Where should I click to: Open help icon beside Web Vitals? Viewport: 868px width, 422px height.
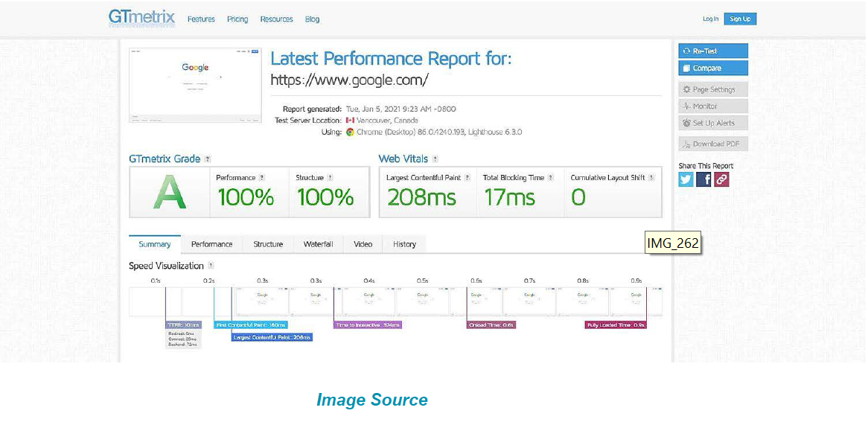pyautogui.click(x=435, y=159)
